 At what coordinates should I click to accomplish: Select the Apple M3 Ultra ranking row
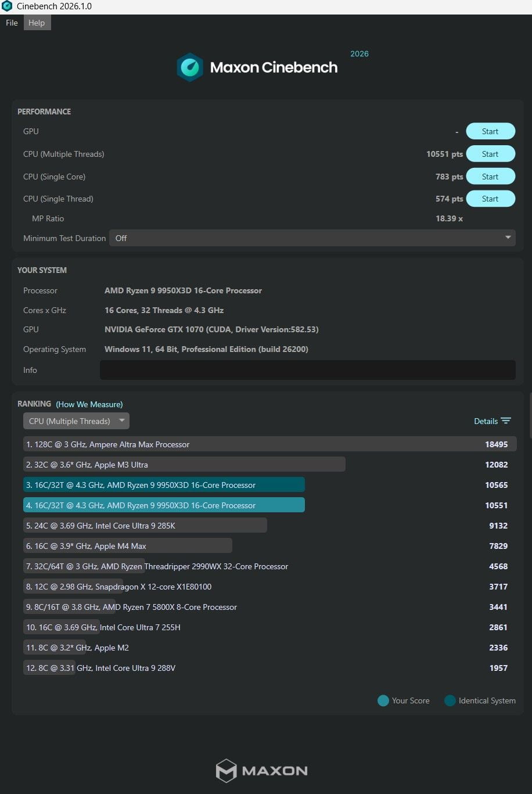point(269,465)
